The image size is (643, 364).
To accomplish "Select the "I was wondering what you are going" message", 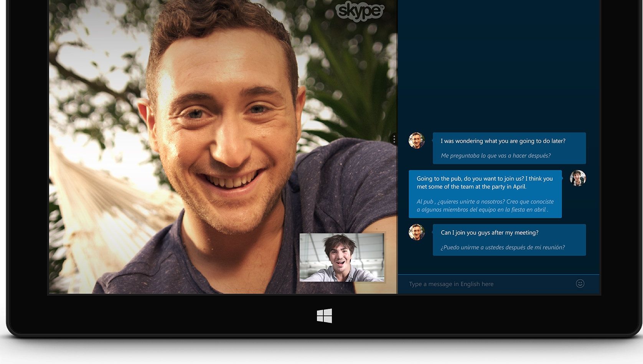I will click(x=503, y=141).
